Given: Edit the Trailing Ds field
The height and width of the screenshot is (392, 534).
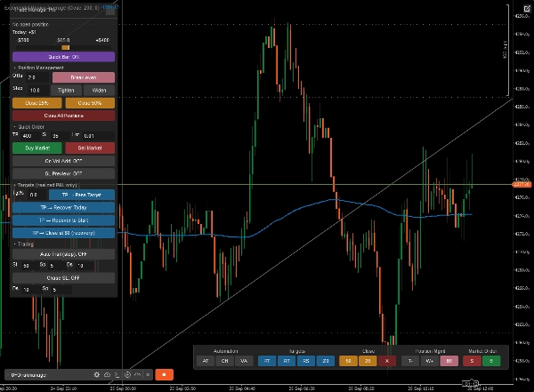Looking at the screenshot, I should pyautogui.click(x=84, y=266).
